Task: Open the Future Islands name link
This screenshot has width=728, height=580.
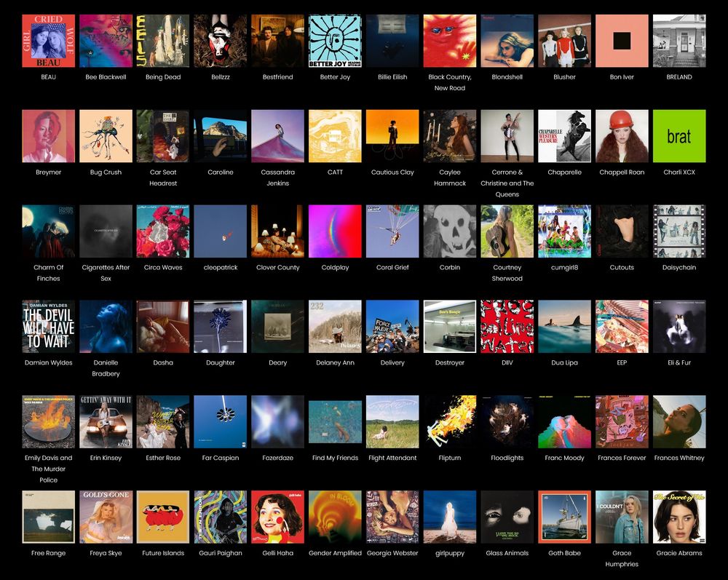Action: point(163,552)
